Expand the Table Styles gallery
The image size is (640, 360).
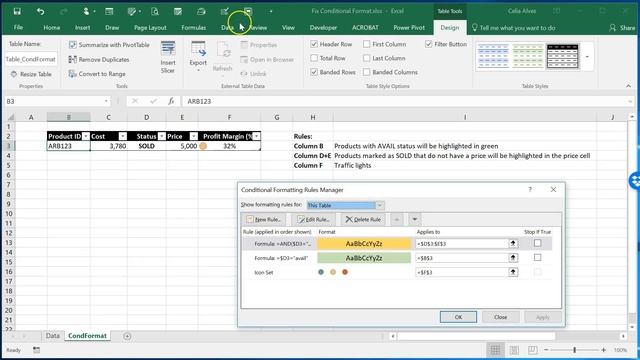point(587,57)
